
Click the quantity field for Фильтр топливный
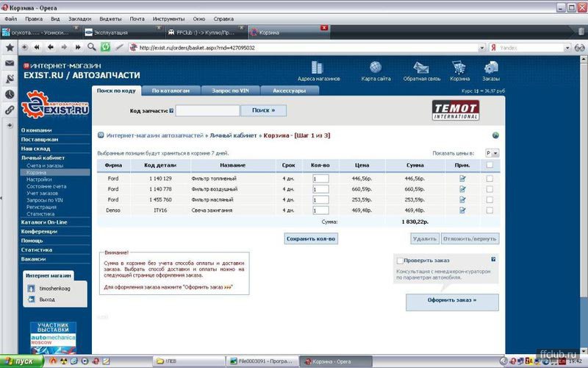tap(320, 179)
